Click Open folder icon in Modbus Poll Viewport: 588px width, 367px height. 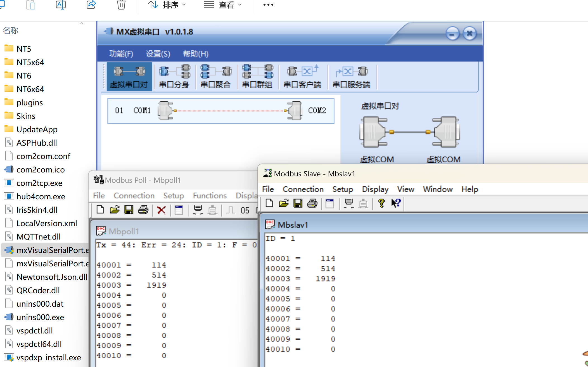pos(115,210)
